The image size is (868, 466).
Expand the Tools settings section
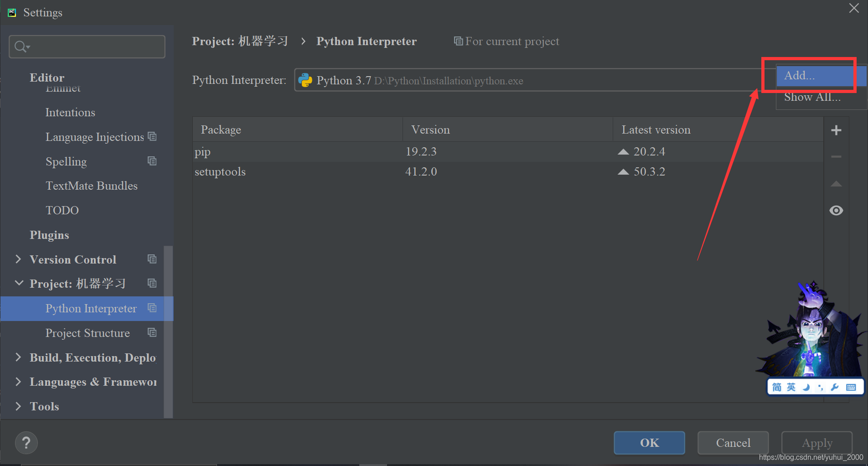18,406
